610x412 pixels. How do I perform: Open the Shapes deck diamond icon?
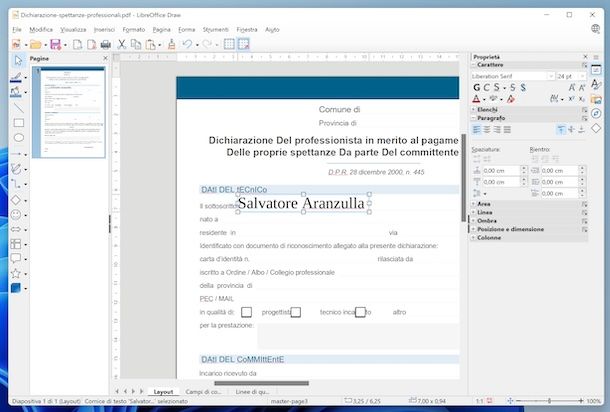[596, 128]
